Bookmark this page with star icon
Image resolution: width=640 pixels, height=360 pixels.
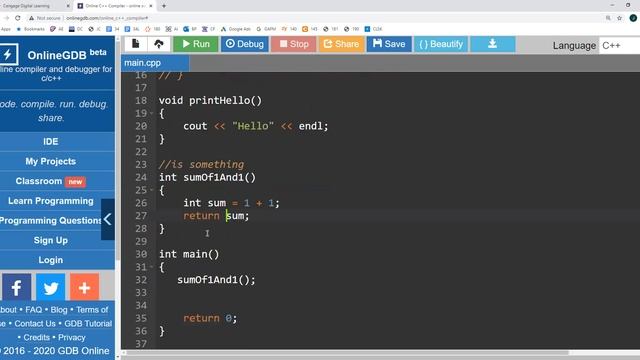[x=620, y=18]
